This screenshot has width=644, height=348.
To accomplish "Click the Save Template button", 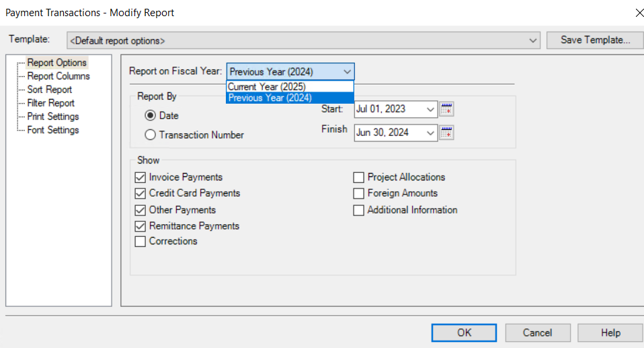I will coord(595,40).
